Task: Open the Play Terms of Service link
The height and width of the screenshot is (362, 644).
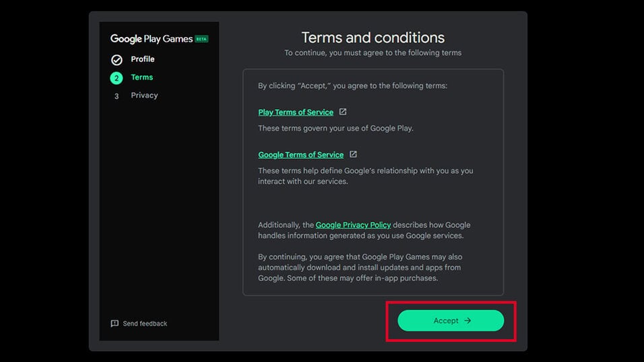Action: coord(296,112)
